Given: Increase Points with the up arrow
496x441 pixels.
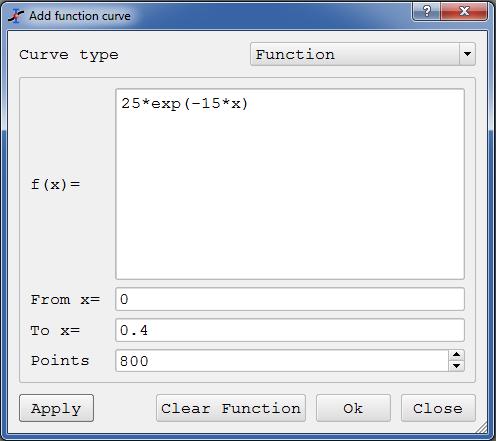Looking at the screenshot, I should point(456,355).
